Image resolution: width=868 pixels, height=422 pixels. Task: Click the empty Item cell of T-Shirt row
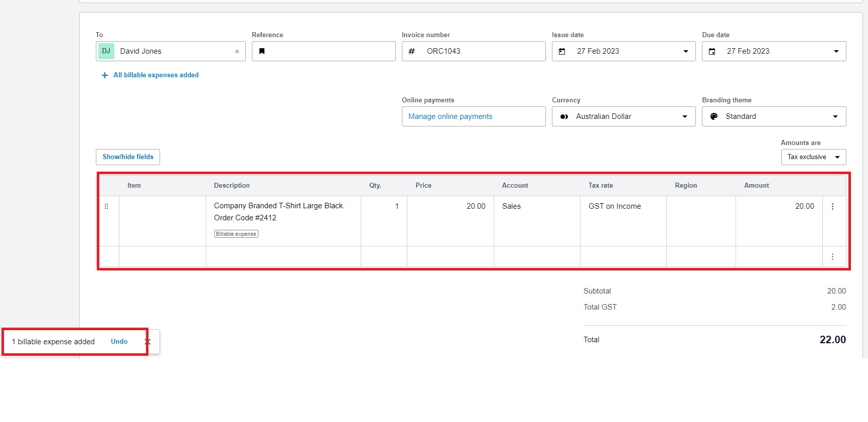[163, 221]
